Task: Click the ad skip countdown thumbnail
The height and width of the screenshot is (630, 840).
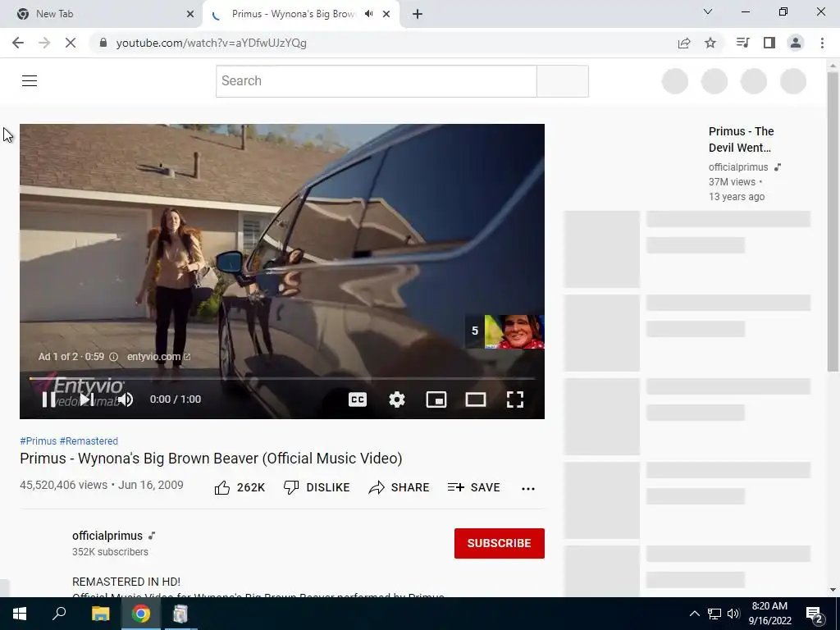Action: pyautogui.click(x=504, y=331)
